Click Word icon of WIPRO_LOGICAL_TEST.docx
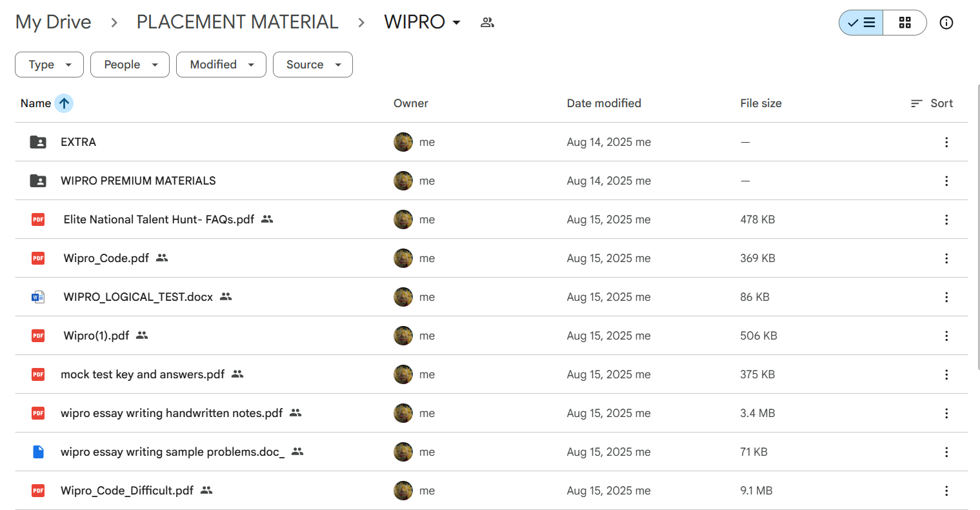 38,297
